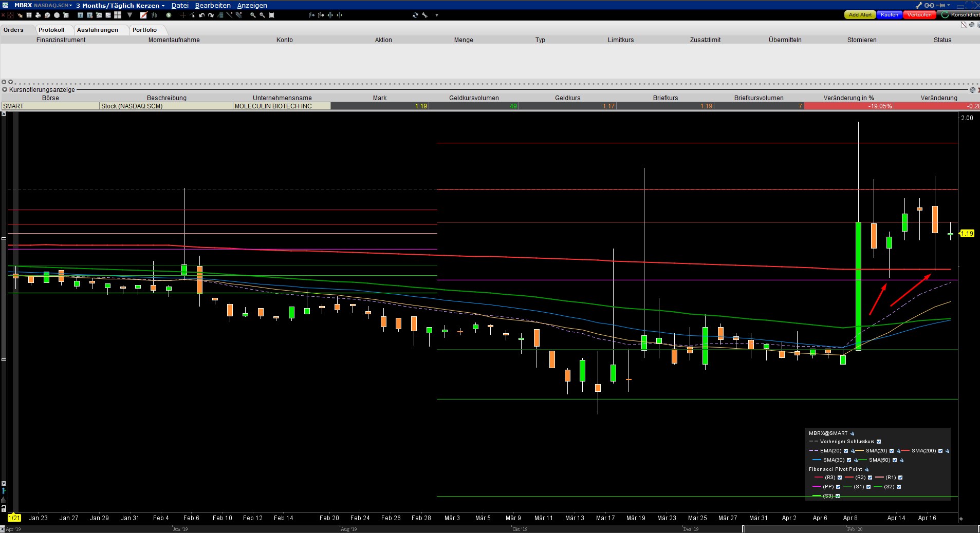Open the Bearbeiten menu
980x533 pixels.
tap(213, 5)
